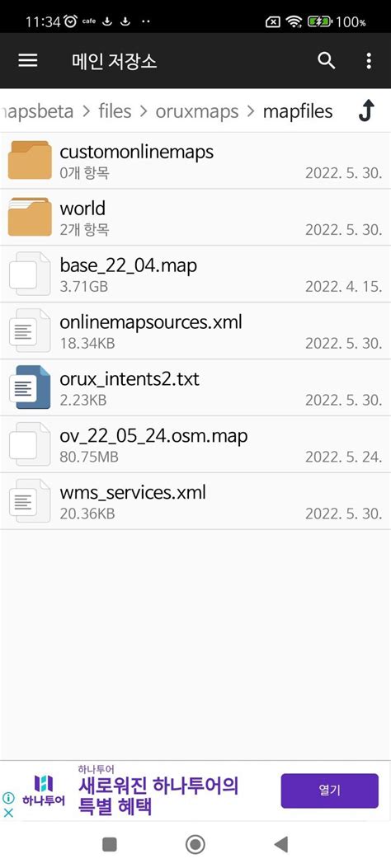Navigate to oruxmaps in breadcrumb path
Screen dimensions: 391x868
click(x=196, y=111)
